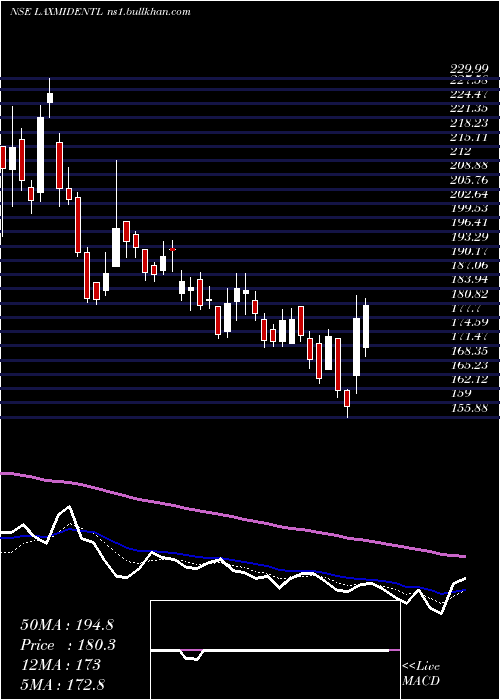Click the 202.64 price axis label
Image resolution: width=500 pixels, height=700 pixels.
[x=468, y=194]
